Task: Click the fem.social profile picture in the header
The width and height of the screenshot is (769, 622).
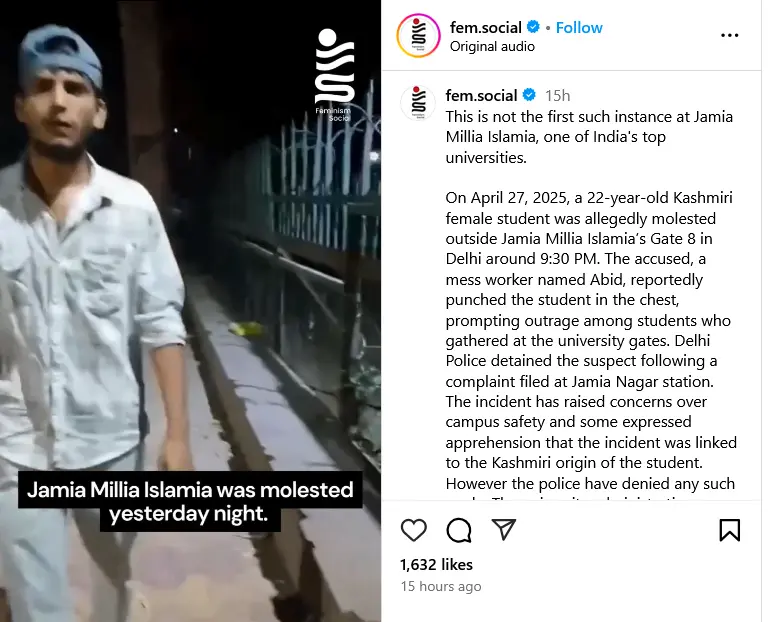Action: click(418, 36)
